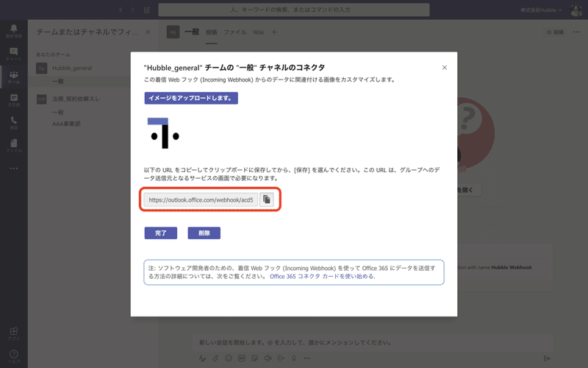
Task: Switch to the Wiki tab
Action: pos(259,32)
